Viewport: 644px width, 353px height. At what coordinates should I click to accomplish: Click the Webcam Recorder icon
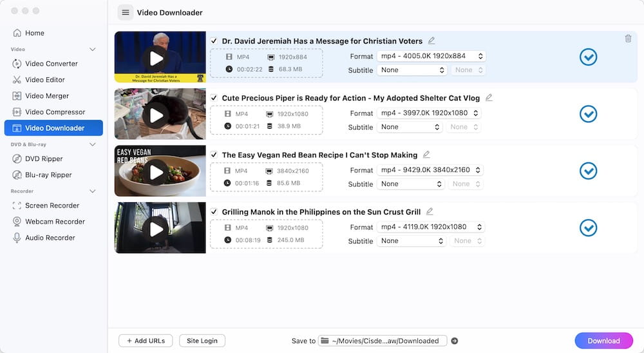17,222
